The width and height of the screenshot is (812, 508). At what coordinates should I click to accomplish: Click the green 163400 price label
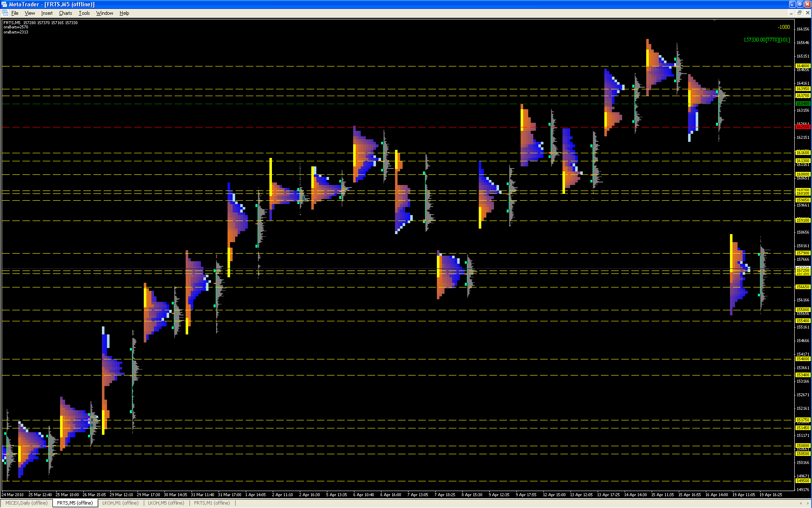pyautogui.click(x=803, y=104)
